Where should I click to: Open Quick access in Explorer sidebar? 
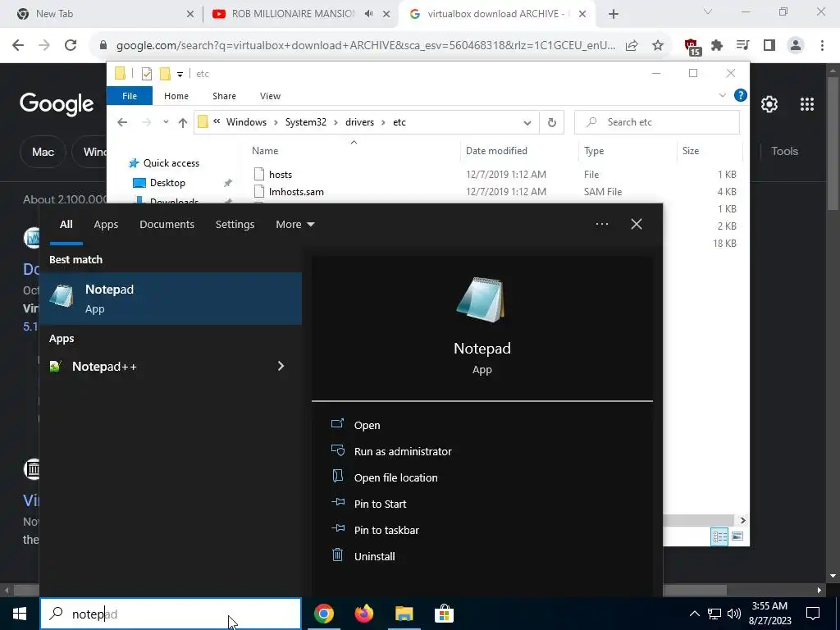(x=171, y=163)
